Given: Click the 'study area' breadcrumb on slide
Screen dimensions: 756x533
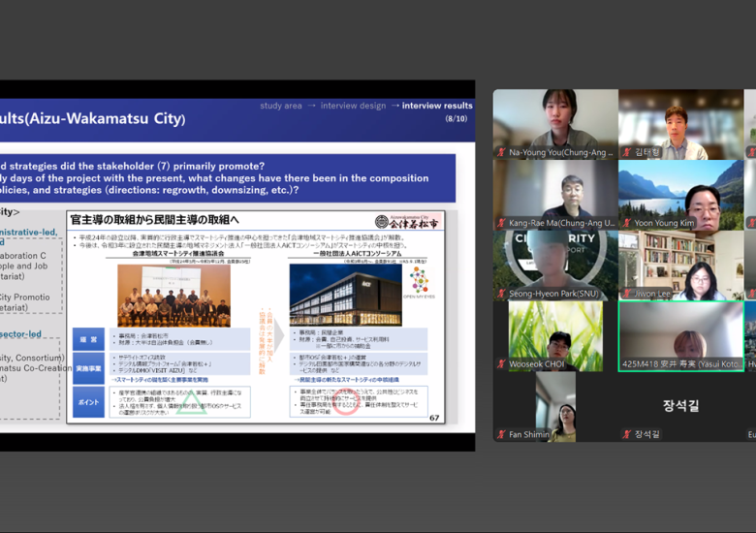Looking at the screenshot, I should tap(281, 106).
